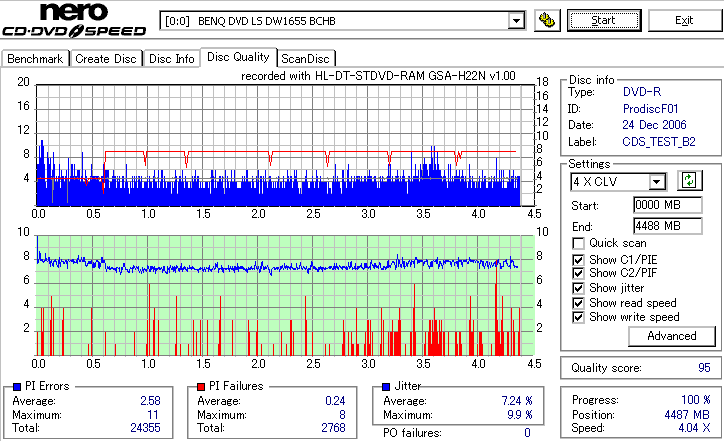Click the blue PI Errors legend square
The height and width of the screenshot is (441, 724).
17,387
